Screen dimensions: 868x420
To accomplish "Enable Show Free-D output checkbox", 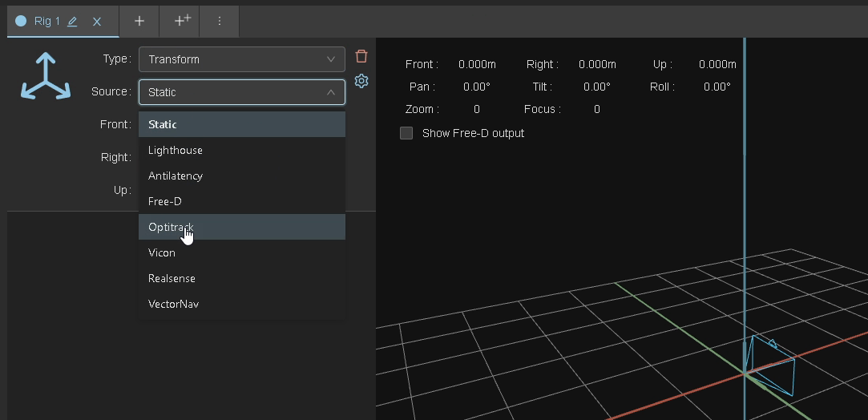I will point(406,133).
